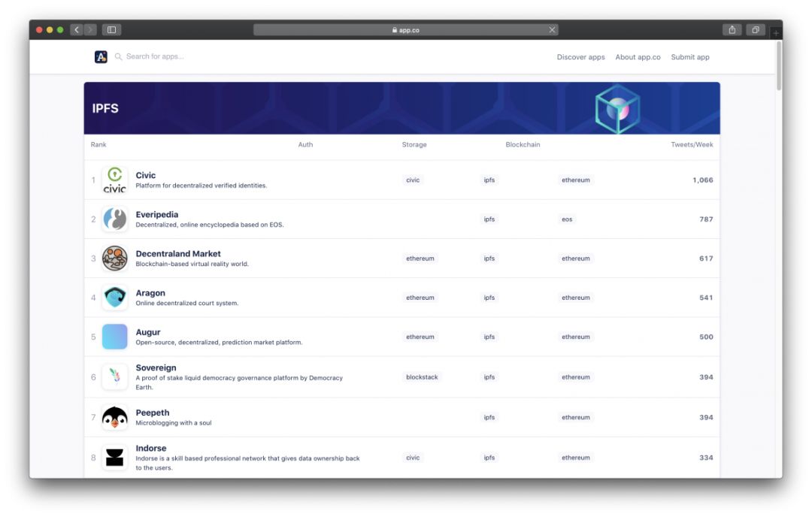
Task: Click the Storage column header
Action: tap(414, 144)
